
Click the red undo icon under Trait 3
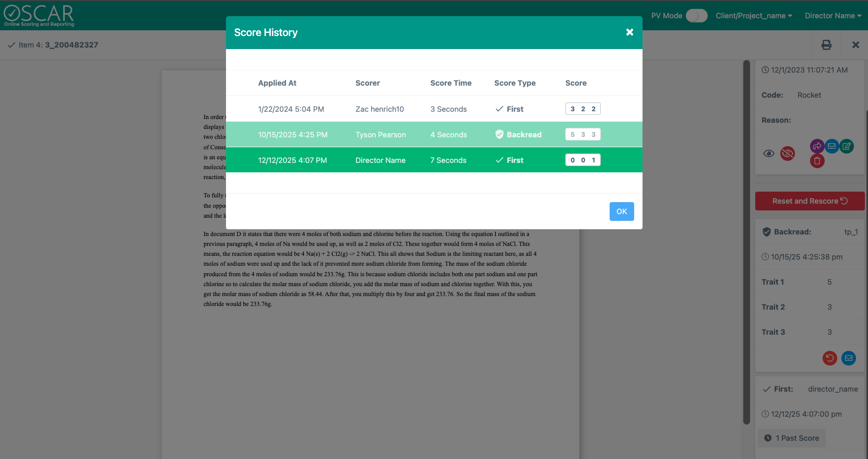point(829,358)
